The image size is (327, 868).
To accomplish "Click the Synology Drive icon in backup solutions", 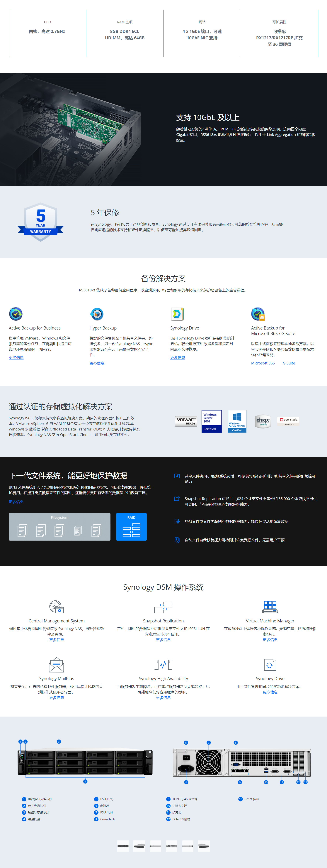I will click(x=177, y=314).
